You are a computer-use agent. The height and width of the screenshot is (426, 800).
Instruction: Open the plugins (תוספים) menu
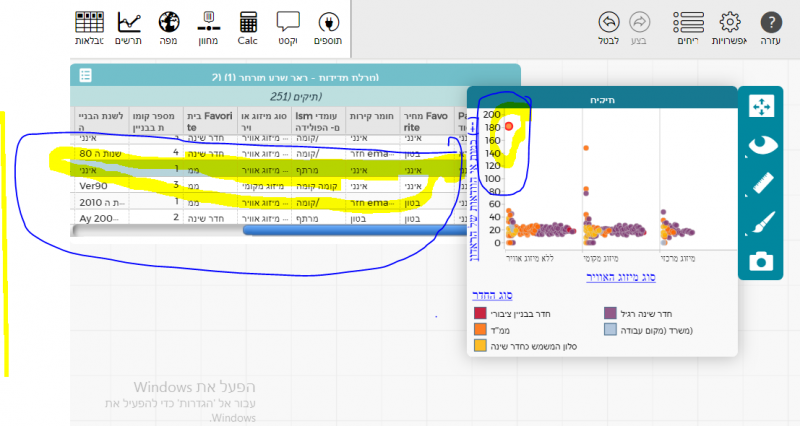click(x=328, y=27)
